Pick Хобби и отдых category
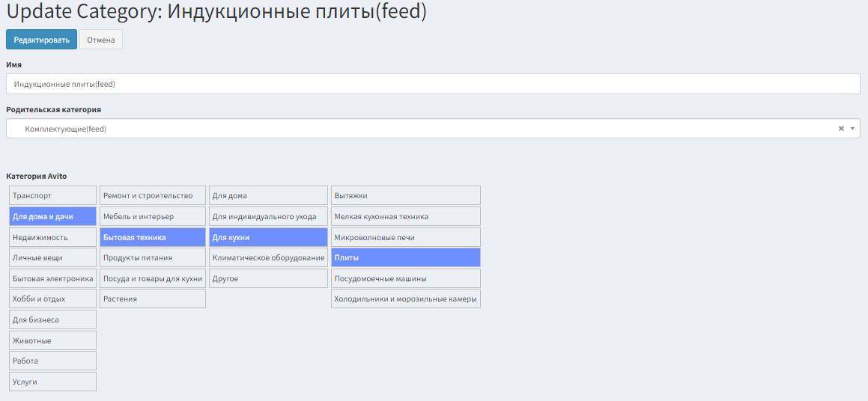Screen dimensions: 868x401 pyautogui.click(x=53, y=299)
